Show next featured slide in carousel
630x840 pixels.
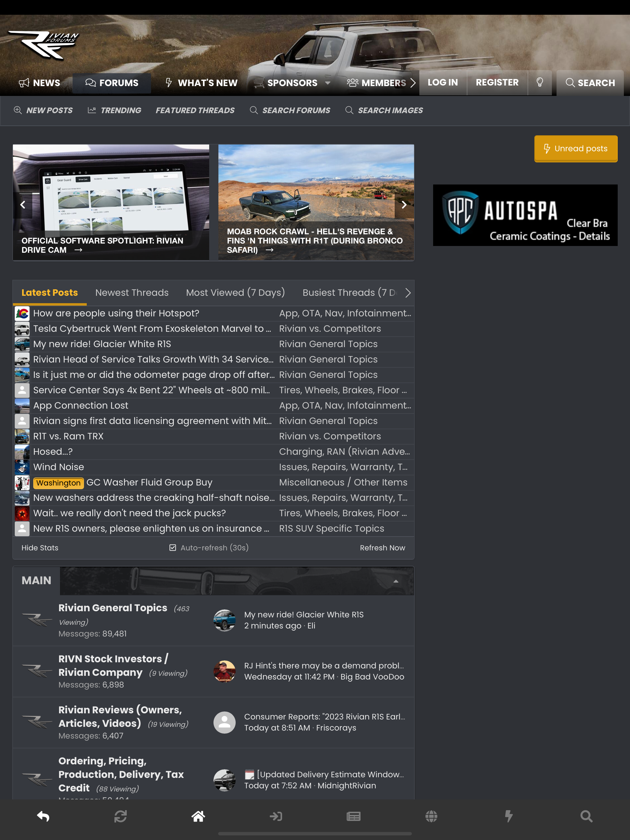[x=404, y=205]
